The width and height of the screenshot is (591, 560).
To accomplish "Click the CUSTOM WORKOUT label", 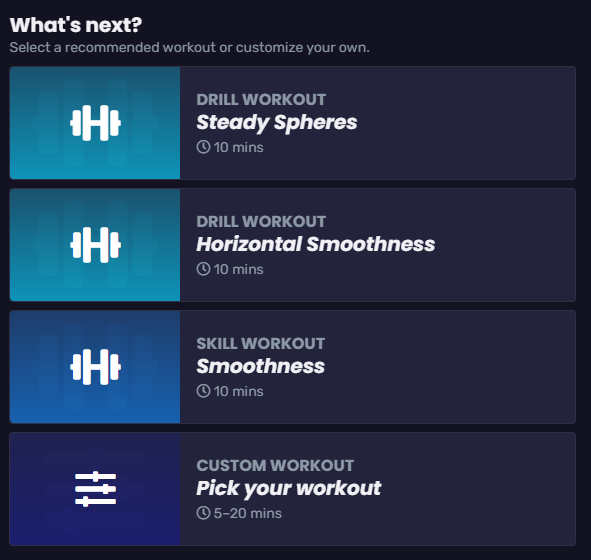I will pos(275,465).
